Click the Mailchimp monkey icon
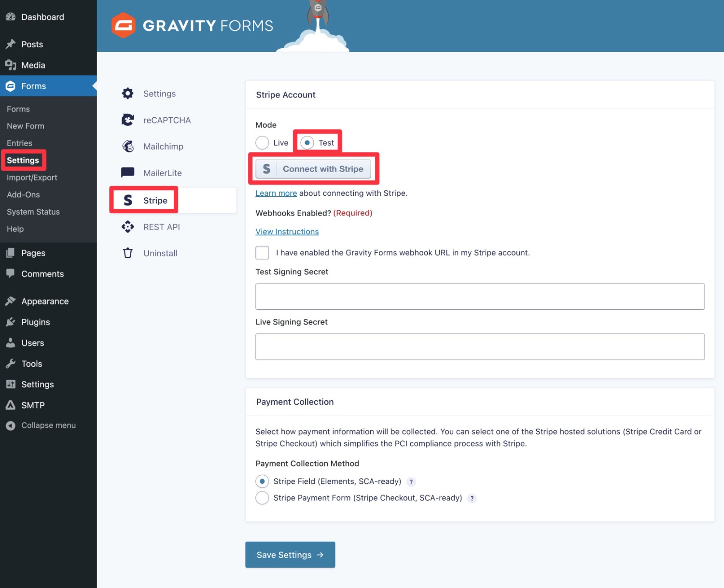The width and height of the screenshot is (724, 588). pos(127,146)
